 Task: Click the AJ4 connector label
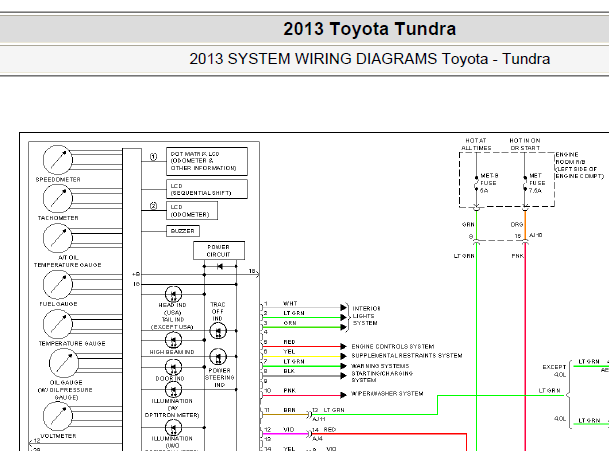317,439
